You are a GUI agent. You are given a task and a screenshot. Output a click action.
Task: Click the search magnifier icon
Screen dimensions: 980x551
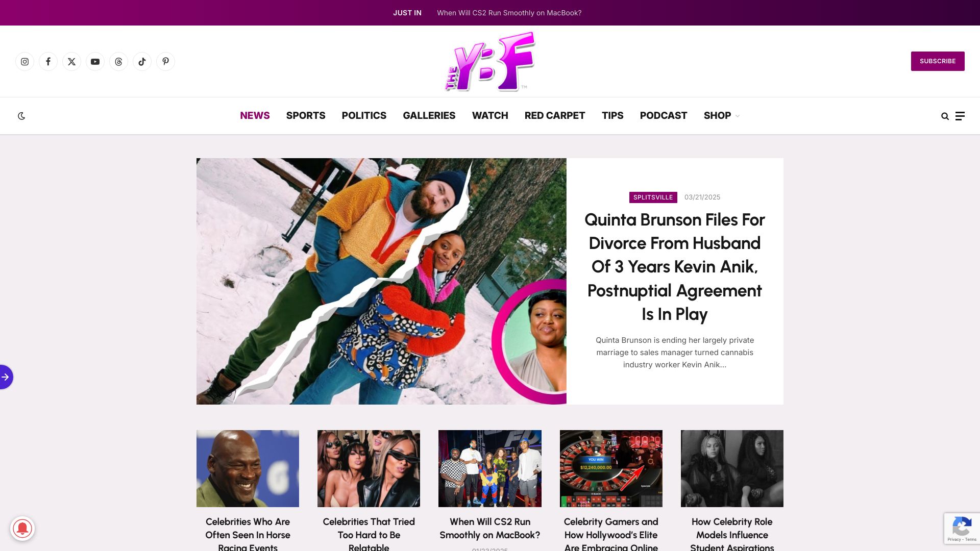945,116
